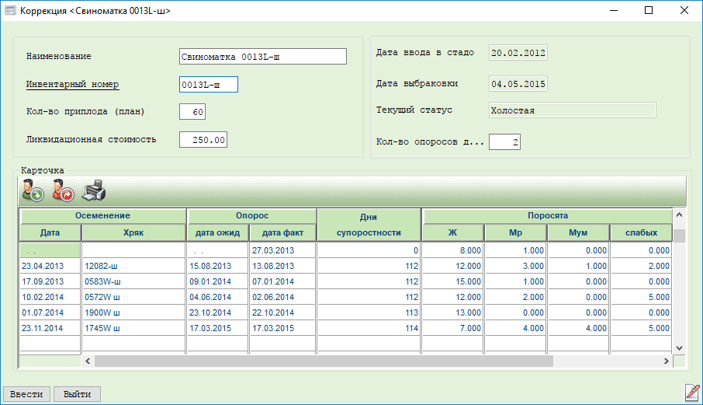Click the table's vertical scrollbar up arrow
This screenshot has width=703, height=405.
[680, 215]
